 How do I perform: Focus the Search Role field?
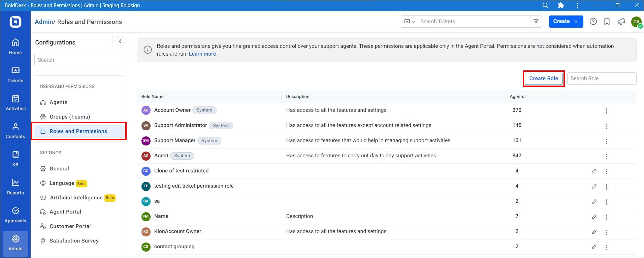[x=602, y=78]
